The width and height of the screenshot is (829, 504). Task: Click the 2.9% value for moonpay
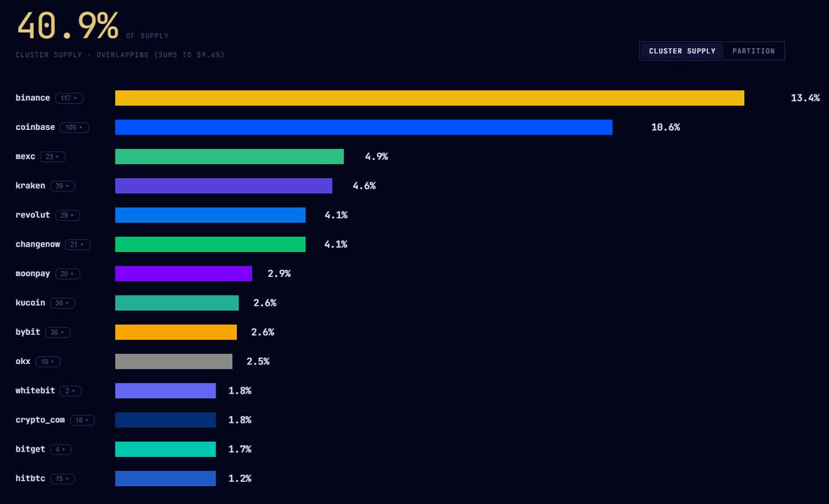pos(279,273)
